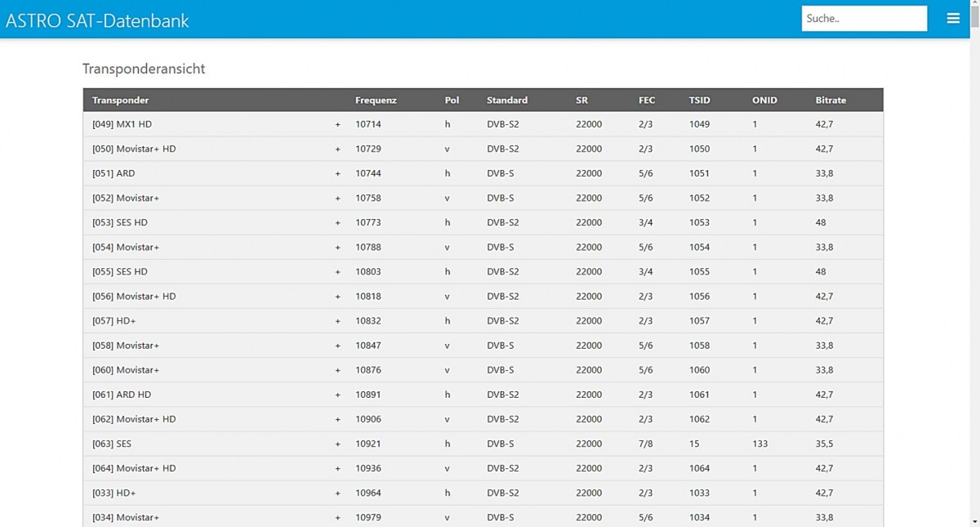Viewport: 980px width, 527px height.
Task: Click bitrate value 35,5
Action: 824,444
